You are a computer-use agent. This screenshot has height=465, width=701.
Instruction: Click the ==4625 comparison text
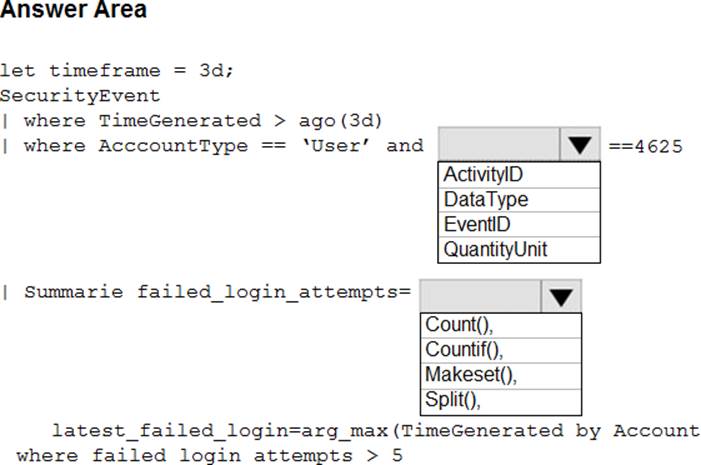coord(645,147)
